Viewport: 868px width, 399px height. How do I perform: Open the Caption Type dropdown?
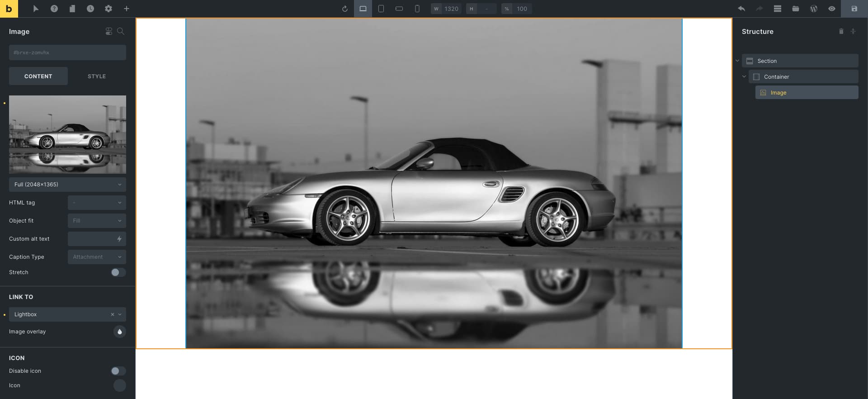point(97,257)
